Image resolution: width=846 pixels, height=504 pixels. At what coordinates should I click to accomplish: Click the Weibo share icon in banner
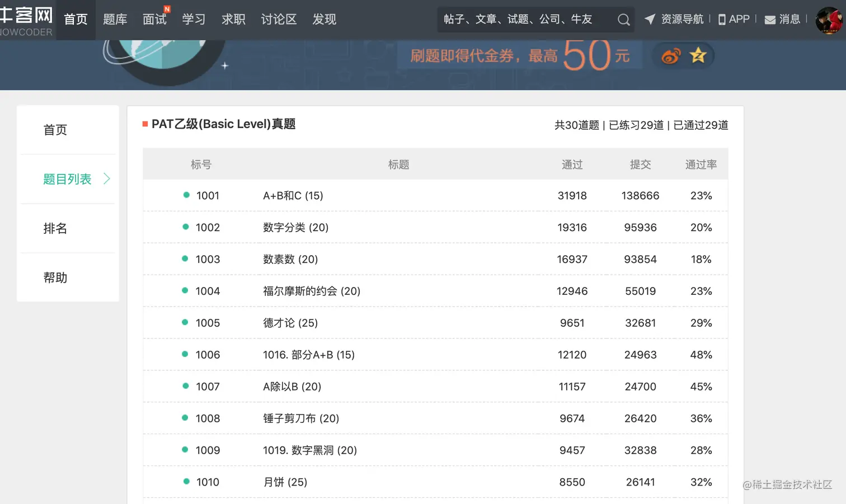coord(671,56)
